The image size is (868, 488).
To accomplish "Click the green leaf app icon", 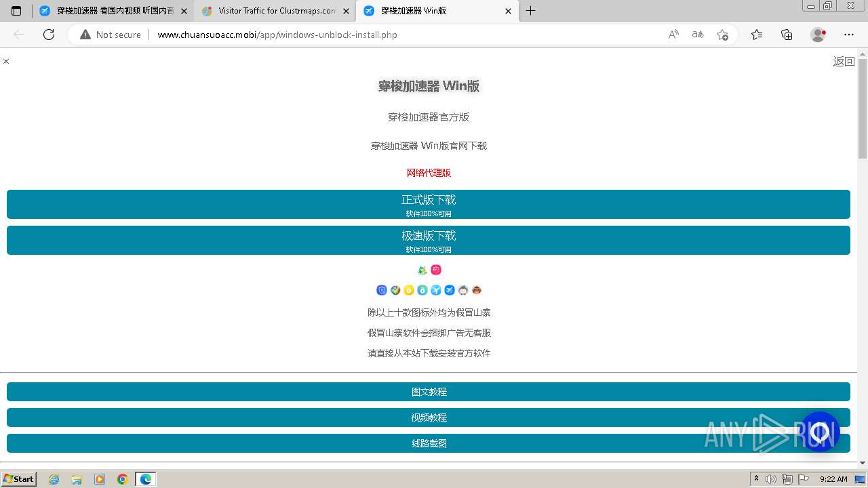I will coord(422,270).
